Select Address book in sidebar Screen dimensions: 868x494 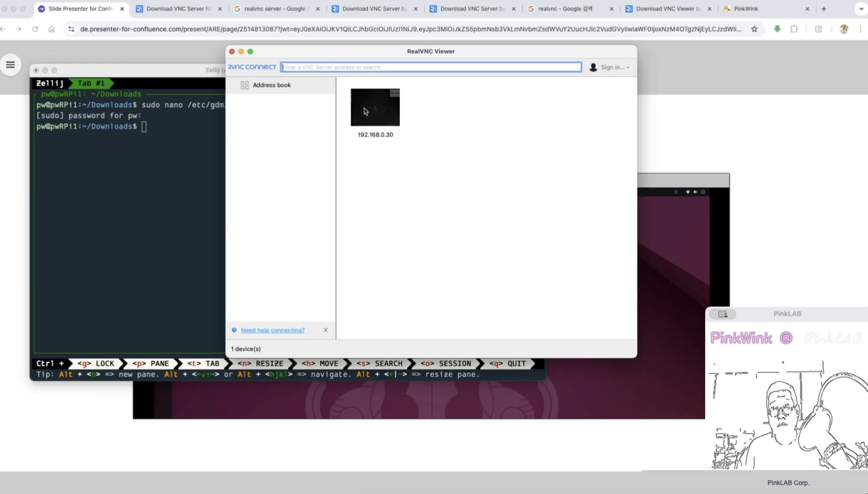pyautogui.click(x=271, y=85)
